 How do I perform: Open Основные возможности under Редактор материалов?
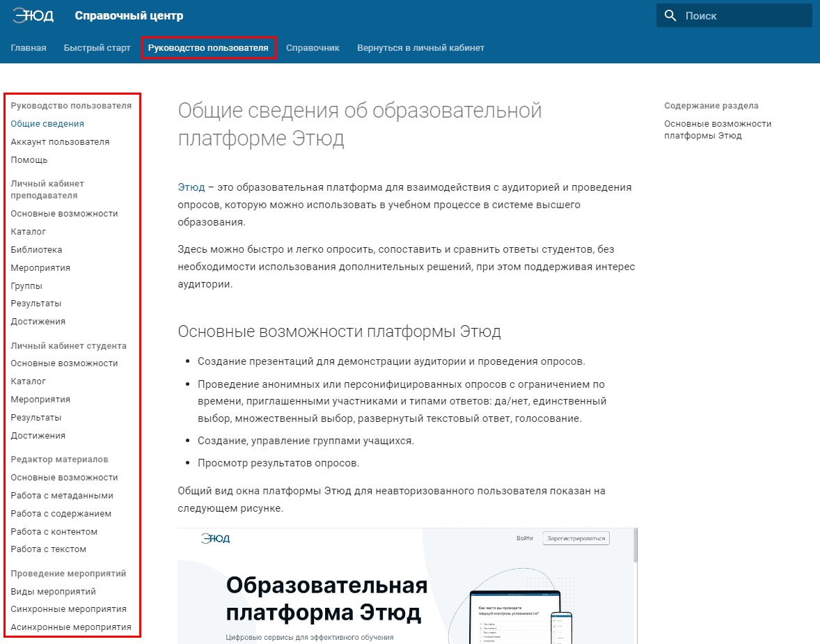coord(64,477)
